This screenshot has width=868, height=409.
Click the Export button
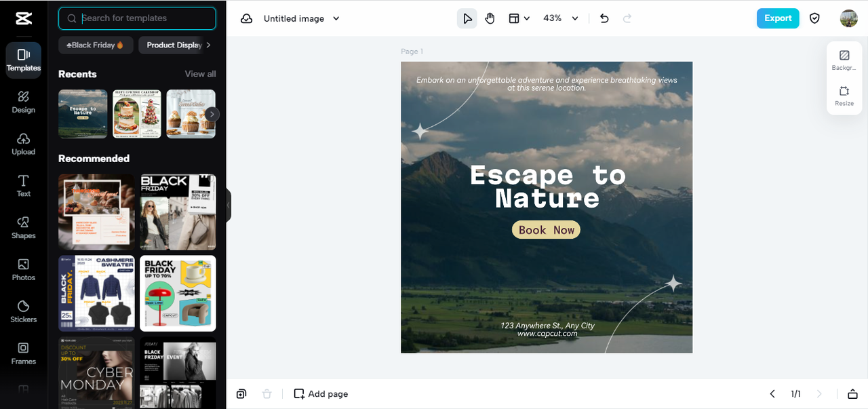[778, 18]
